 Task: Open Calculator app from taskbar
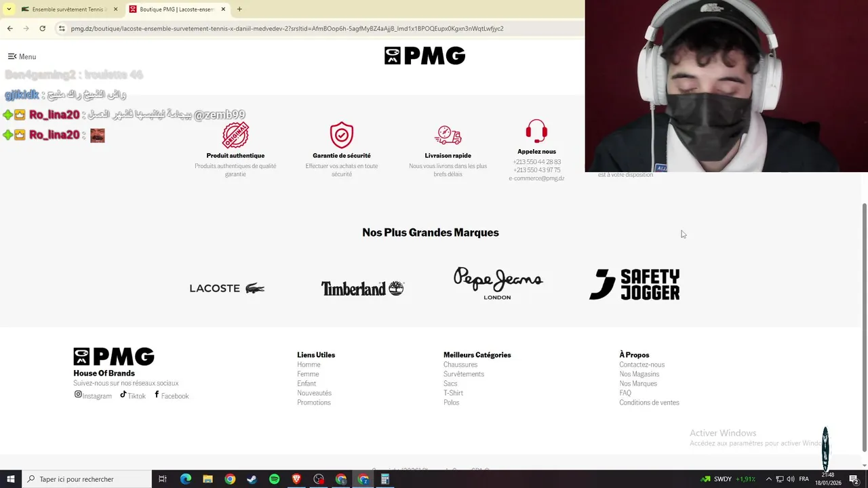(384, 479)
